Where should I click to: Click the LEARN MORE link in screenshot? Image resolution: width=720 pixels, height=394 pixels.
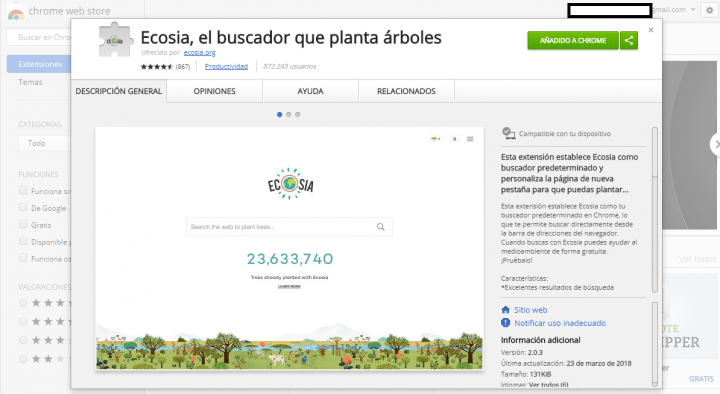[x=289, y=287]
